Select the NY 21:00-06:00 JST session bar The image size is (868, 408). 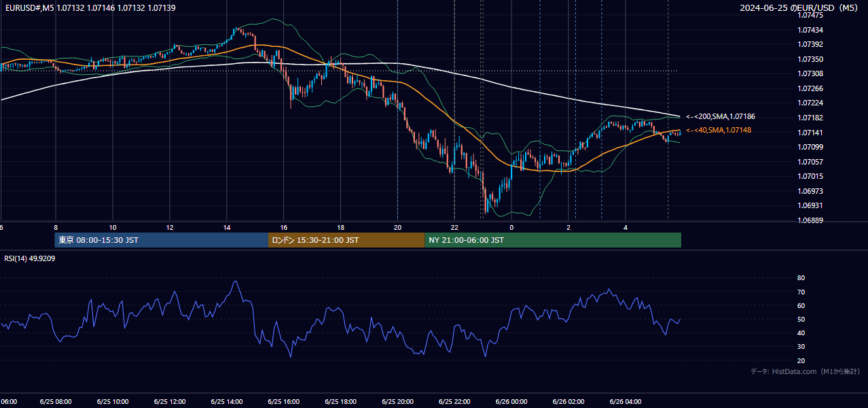pos(553,240)
